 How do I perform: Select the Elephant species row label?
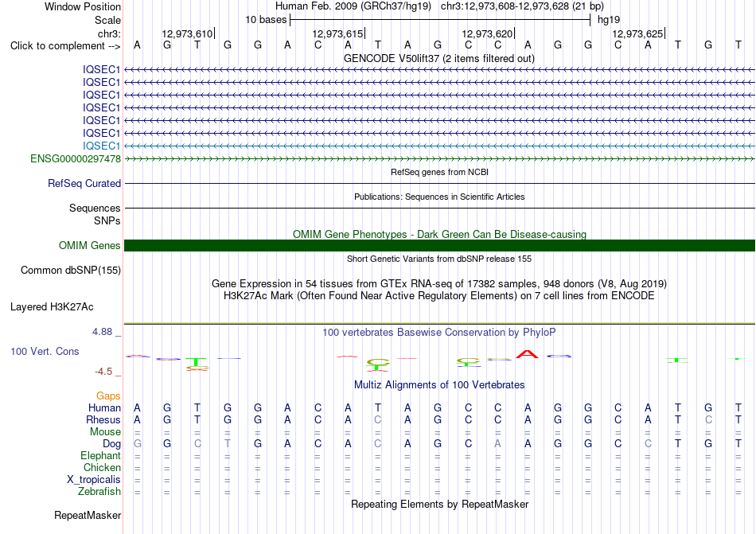(x=101, y=455)
